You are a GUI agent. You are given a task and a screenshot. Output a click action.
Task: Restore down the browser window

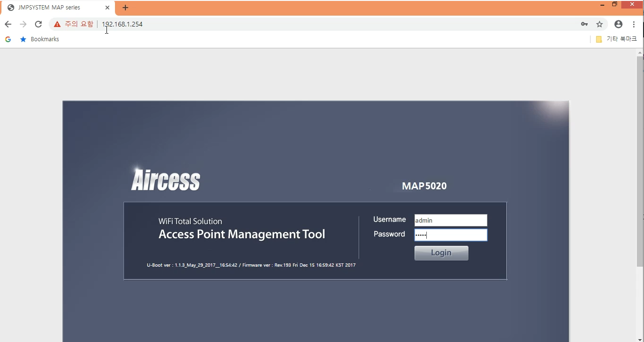[615, 4]
